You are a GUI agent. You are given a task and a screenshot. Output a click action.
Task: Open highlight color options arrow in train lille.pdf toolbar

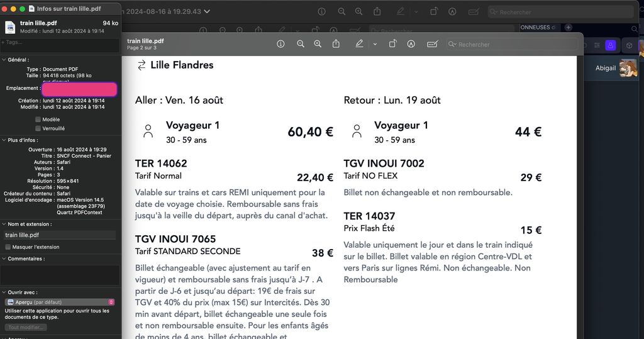pos(375,45)
